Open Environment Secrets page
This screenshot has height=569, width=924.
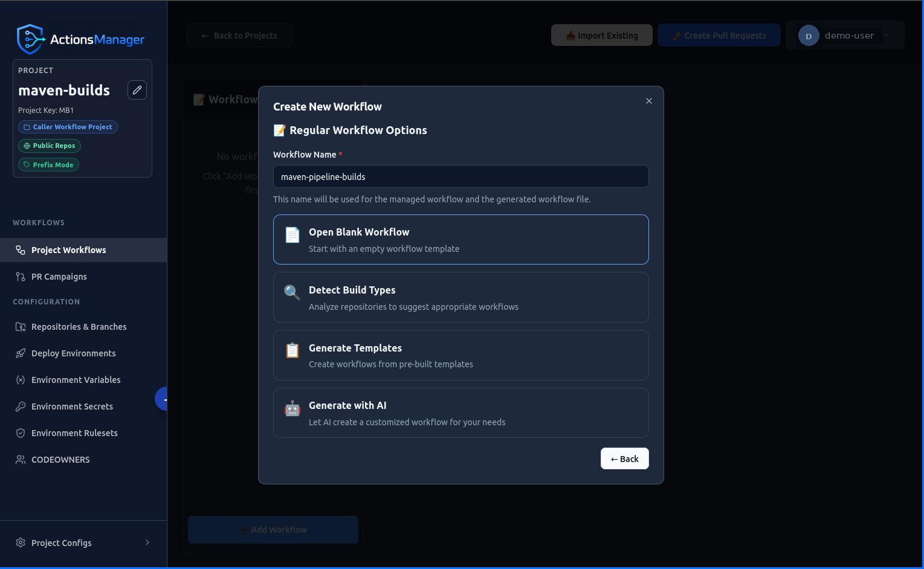pyautogui.click(x=83, y=407)
